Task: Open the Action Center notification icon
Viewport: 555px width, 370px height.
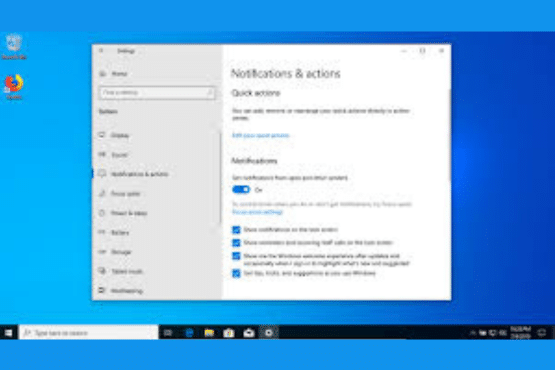Action: point(542,332)
